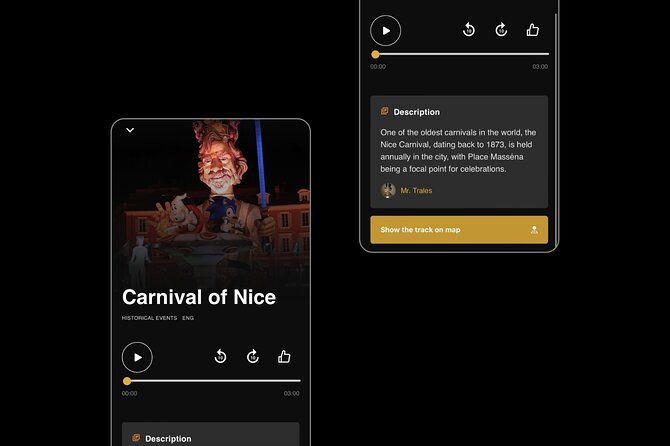This screenshot has height=446, width=670.
Task: Click Mr. Trales avatar thumbnail
Action: [388, 191]
